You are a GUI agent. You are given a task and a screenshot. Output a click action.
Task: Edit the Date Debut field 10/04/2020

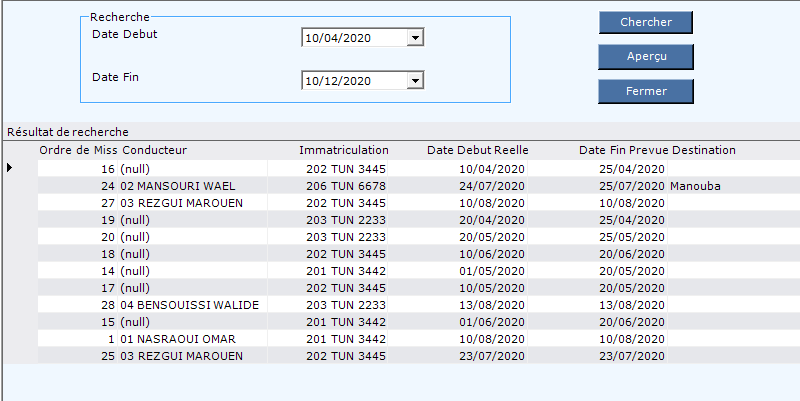[x=355, y=38]
